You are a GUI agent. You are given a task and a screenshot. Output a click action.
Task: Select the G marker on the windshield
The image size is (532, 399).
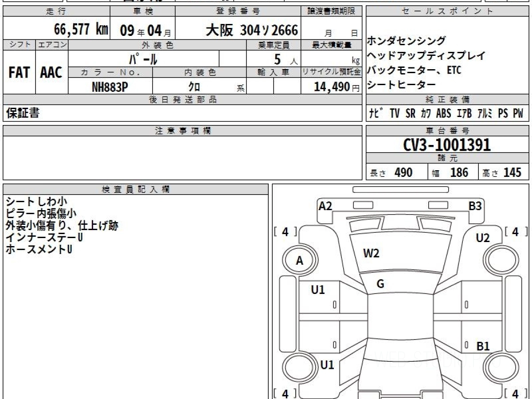[x=380, y=284]
